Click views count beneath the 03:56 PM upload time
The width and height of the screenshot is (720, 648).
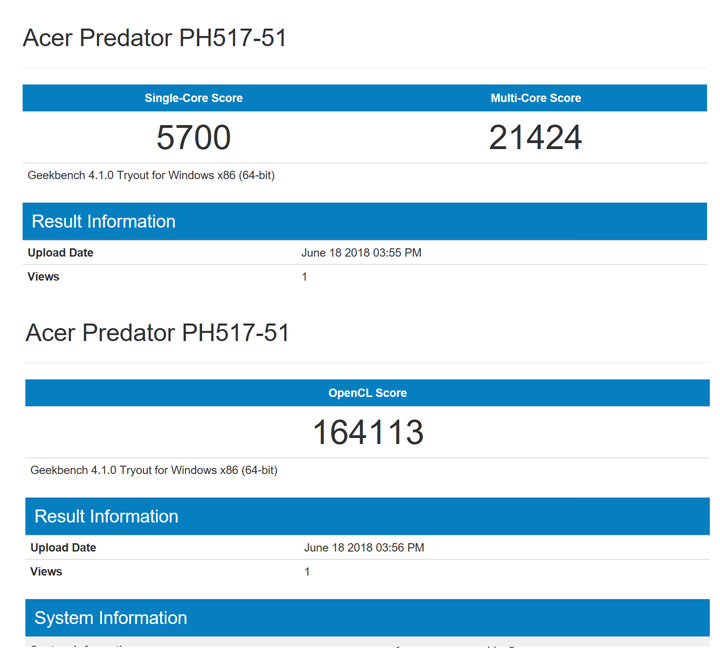[x=307, y=572]
